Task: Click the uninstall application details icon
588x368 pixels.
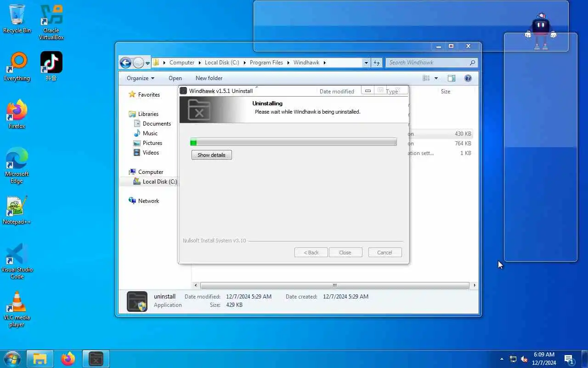Action: 137,302
